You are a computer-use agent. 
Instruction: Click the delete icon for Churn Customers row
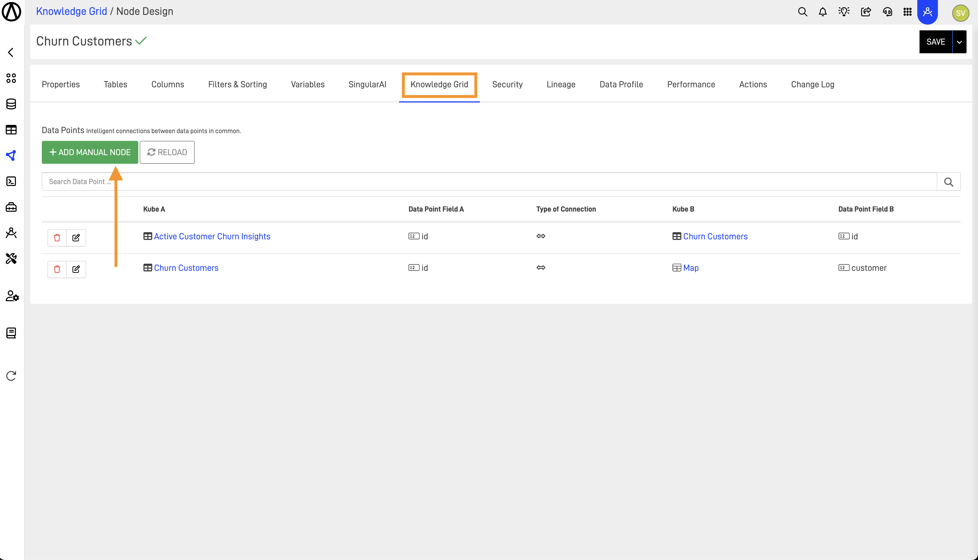57,268
